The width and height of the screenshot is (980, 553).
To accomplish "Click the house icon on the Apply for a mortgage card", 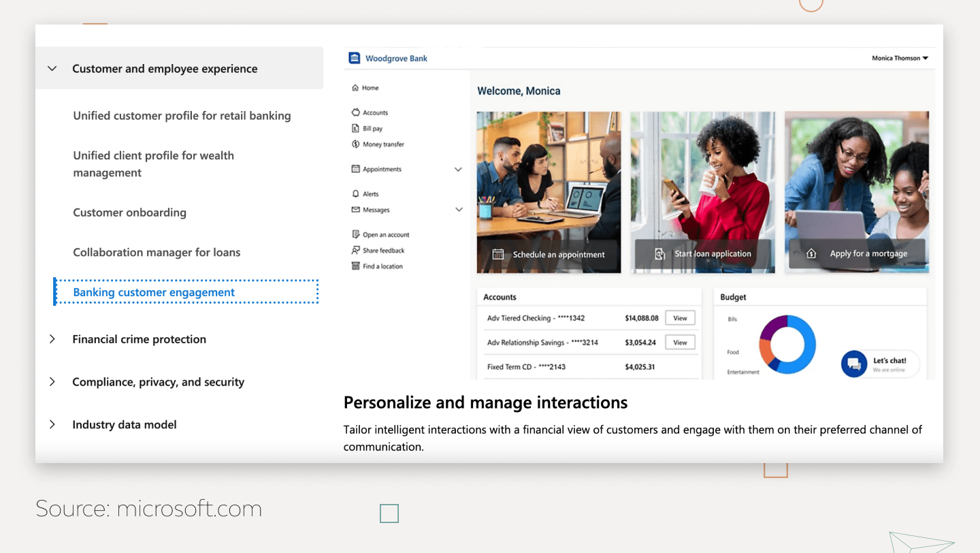I will pyautogui.click(x=811, y=253).
